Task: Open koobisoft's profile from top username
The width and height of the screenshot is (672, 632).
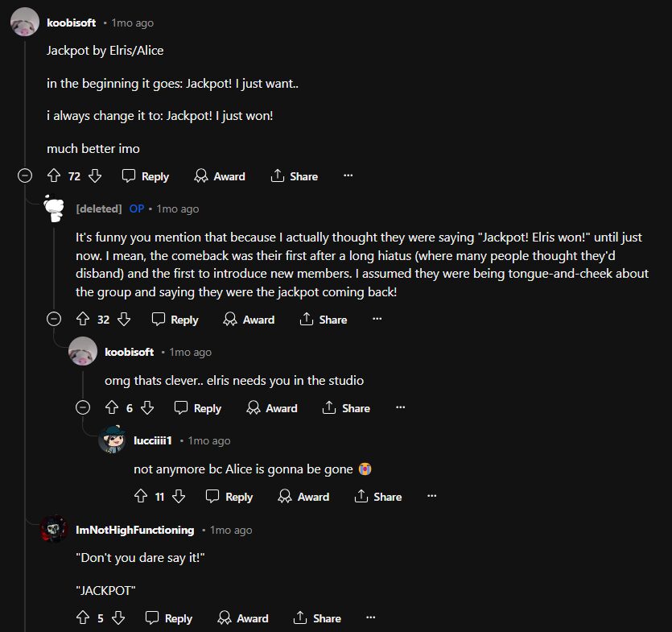Action: [x=72, y=23]
